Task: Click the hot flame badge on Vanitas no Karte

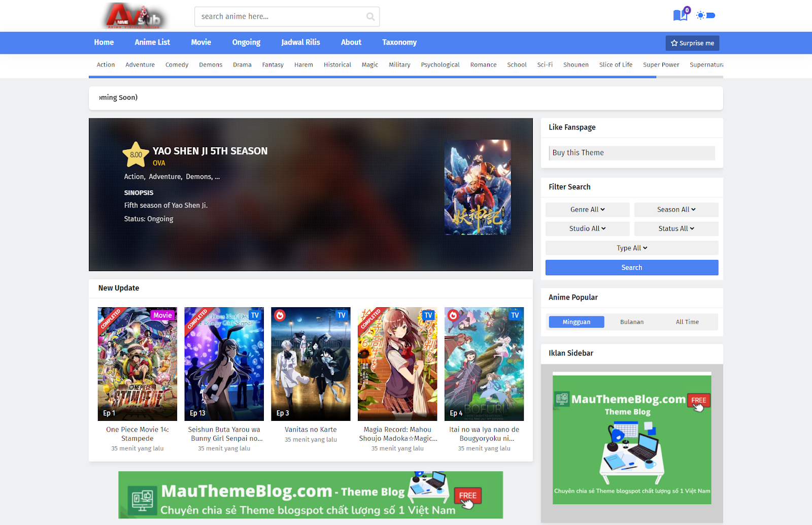Action: (280, 315)
